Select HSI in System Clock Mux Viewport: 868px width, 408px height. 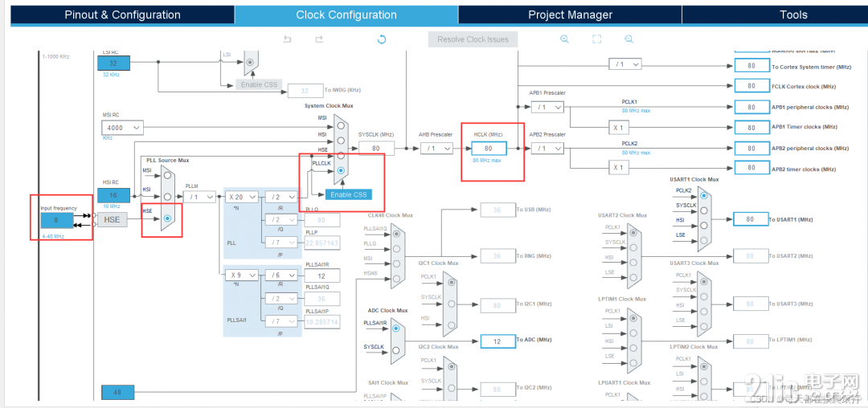342,141
